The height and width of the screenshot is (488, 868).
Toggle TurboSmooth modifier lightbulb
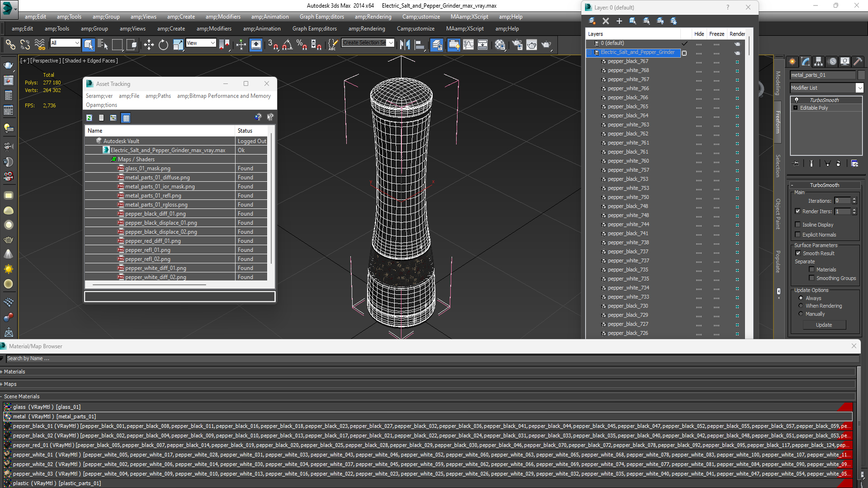point(797,100)
